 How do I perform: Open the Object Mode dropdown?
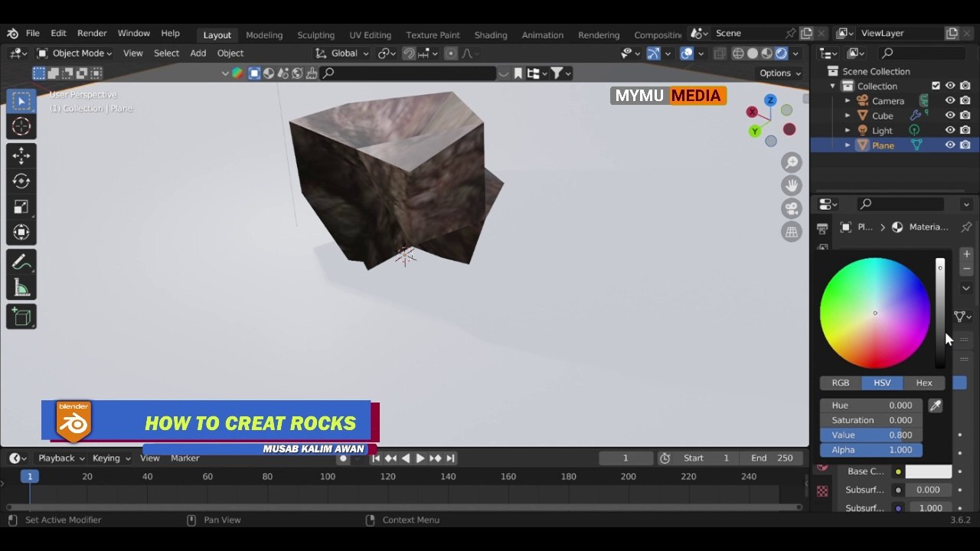74,54
